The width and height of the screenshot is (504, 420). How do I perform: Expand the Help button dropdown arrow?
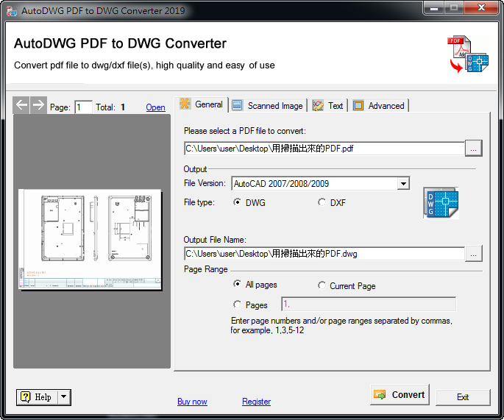[63, 397]
